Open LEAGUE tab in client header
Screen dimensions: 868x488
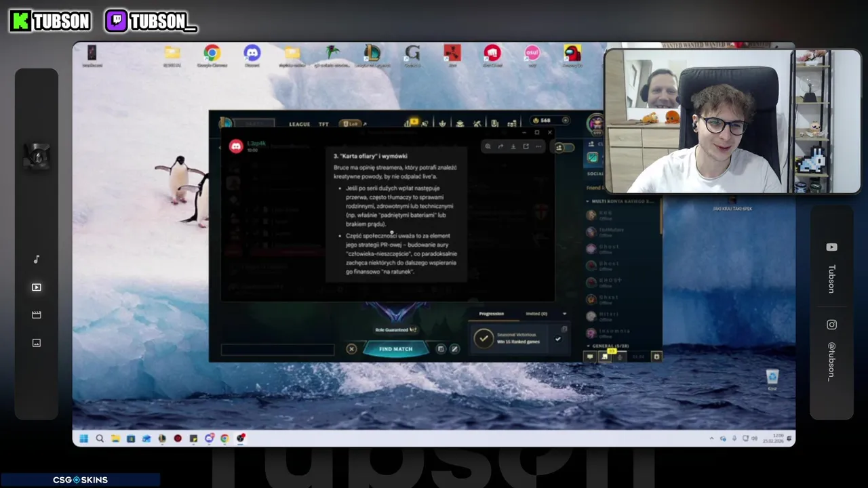[299, 124]
